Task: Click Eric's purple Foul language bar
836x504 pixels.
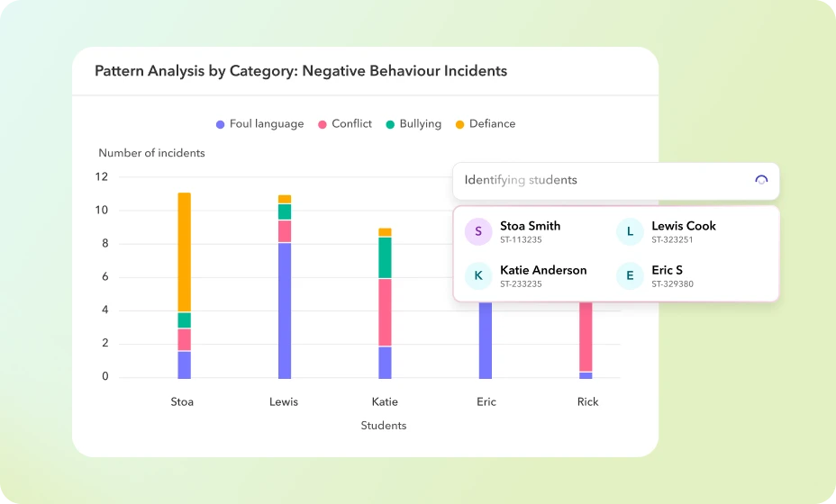Action: (486, 340)
